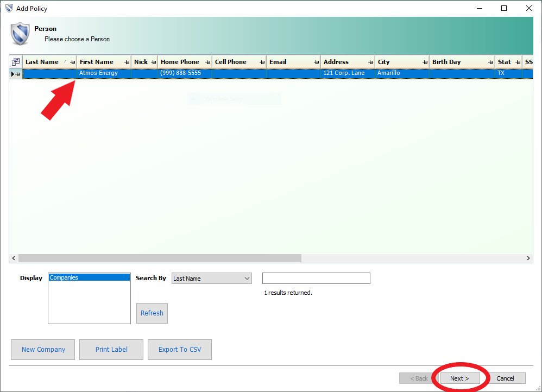Viewport: 542px width, 392px height.
Task: Pin the Birth Day column
Action: (490, 62)
